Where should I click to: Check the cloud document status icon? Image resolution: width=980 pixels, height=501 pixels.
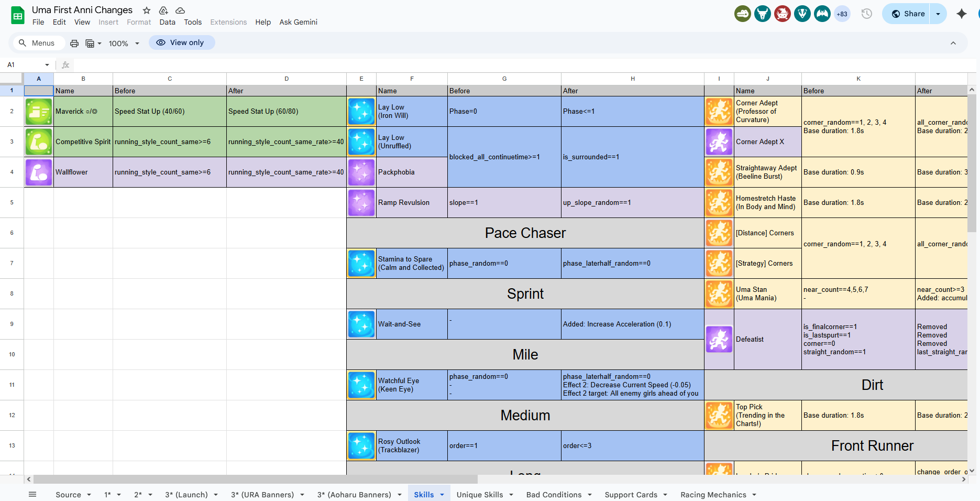pos(180,10)
